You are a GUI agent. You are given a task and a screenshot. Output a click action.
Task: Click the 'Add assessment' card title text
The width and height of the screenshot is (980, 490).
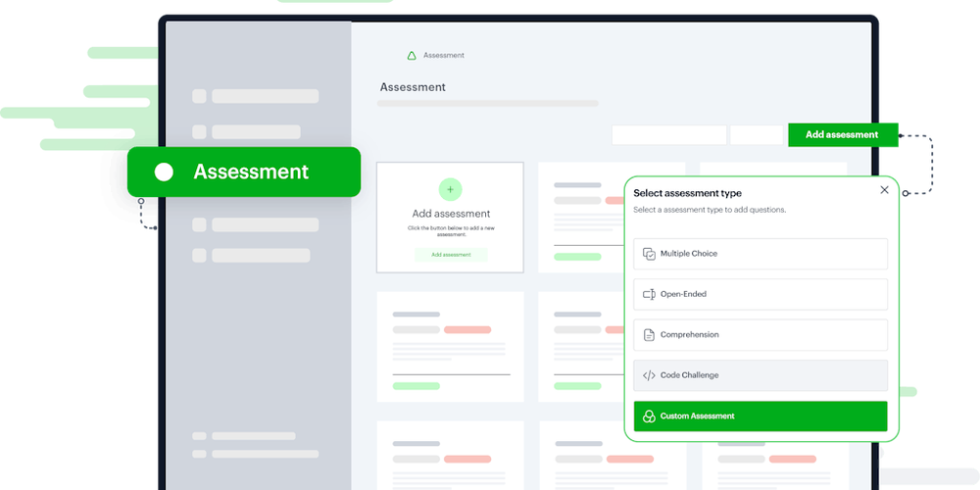point(451,214)
